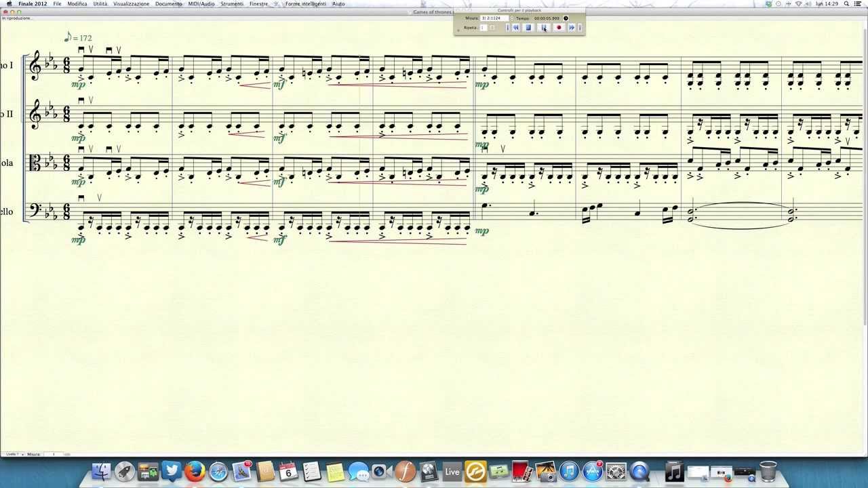Start recording with the red record button
The width and height of the screenshot is (868, 488).
[x=559, y=27]
